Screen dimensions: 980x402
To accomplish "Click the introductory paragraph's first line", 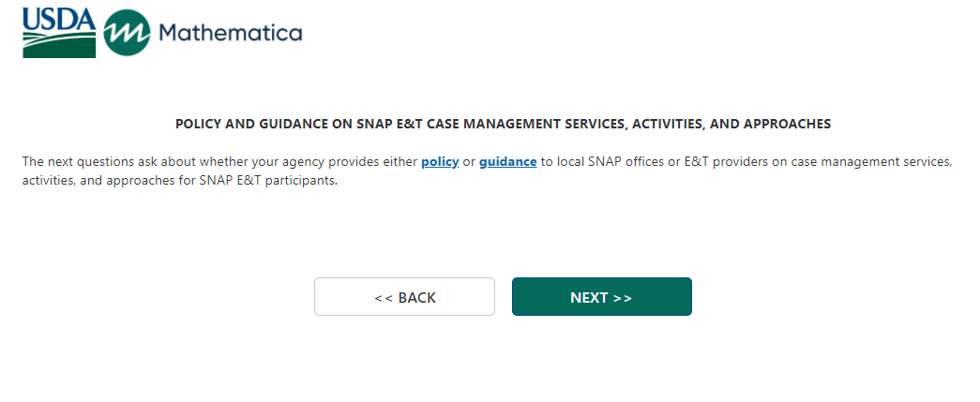I will pos(281,161).
